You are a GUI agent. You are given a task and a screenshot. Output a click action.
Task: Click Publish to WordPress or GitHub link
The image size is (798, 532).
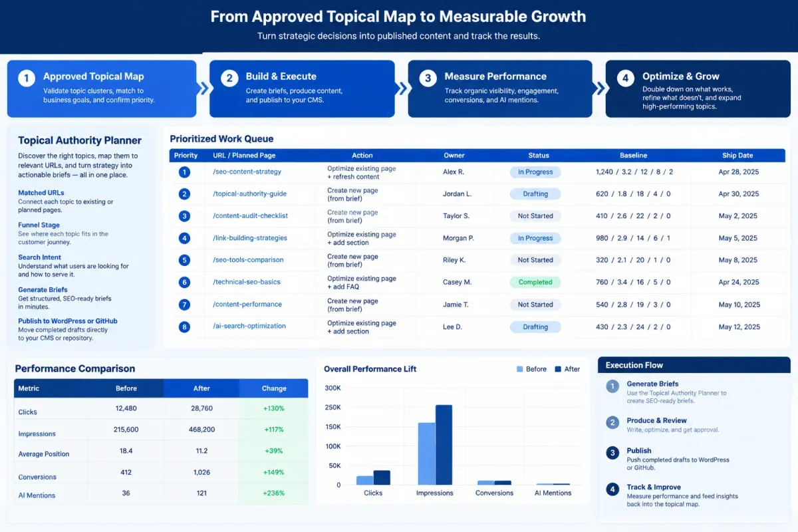(68, 321)
